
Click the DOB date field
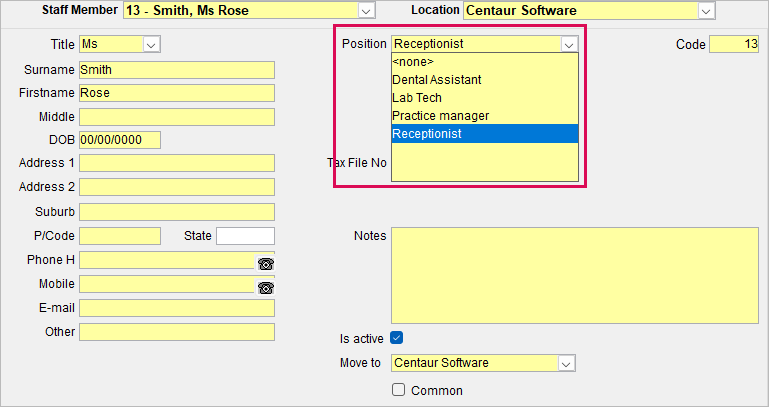point(120,140)
